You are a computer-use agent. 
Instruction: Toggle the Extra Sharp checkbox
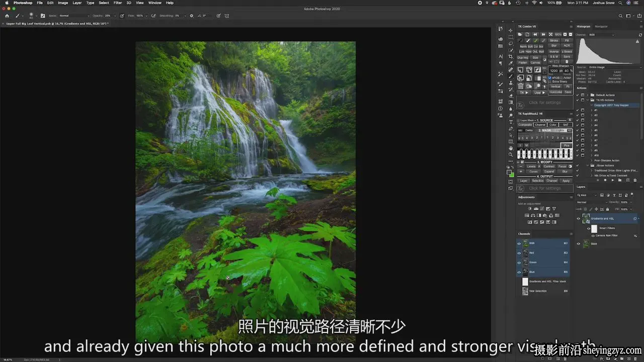[x=550, y=81]
